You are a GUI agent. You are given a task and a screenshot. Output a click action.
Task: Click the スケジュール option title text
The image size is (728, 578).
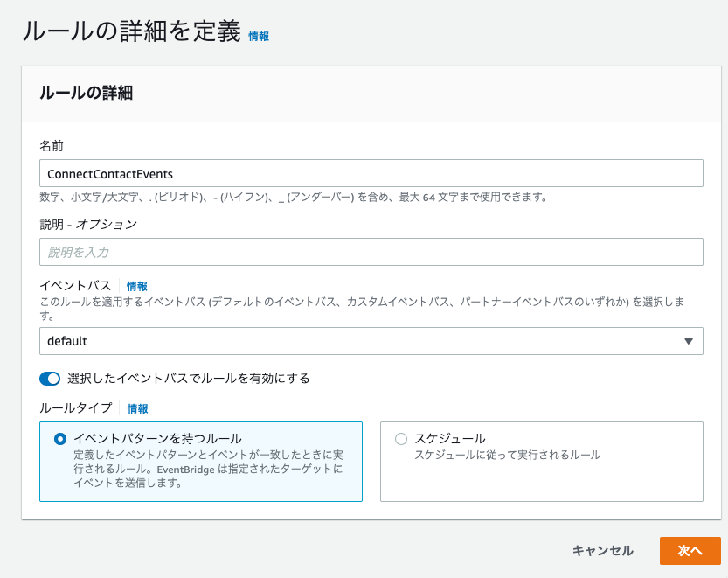[x=450, y=438]
